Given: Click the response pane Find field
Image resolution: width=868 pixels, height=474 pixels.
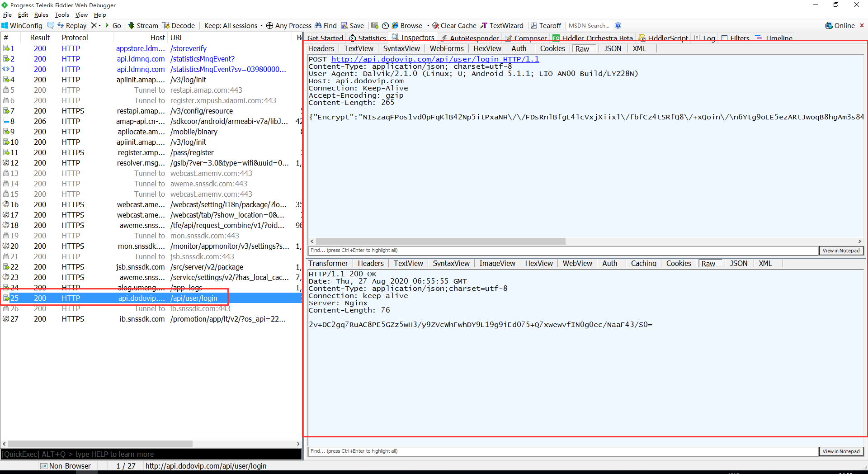Looking at the screenshot, I should (563, 451).
